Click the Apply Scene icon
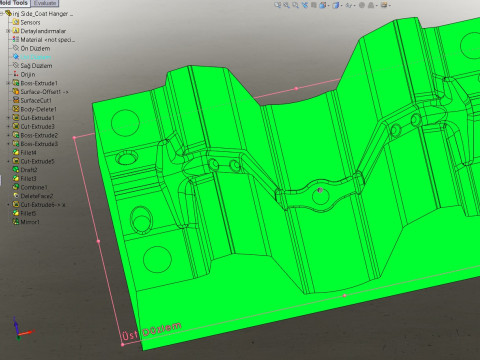The height and width of the screenshot is (360, 480). [371, 5]
